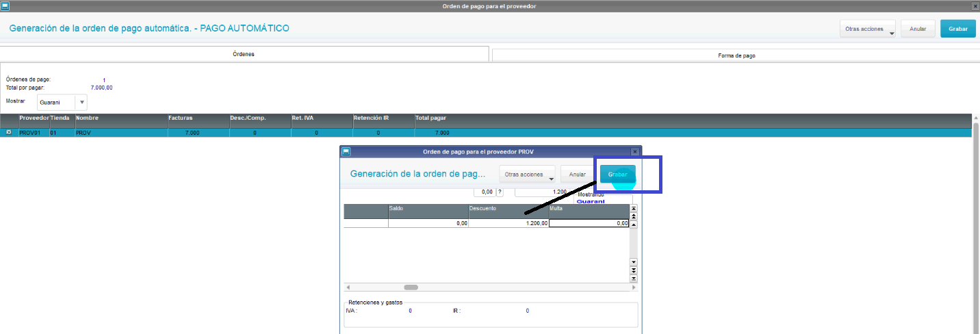
Task: Select the Nombre cell showing PROV
Action: pyautogui.click(x=121, y=133)
